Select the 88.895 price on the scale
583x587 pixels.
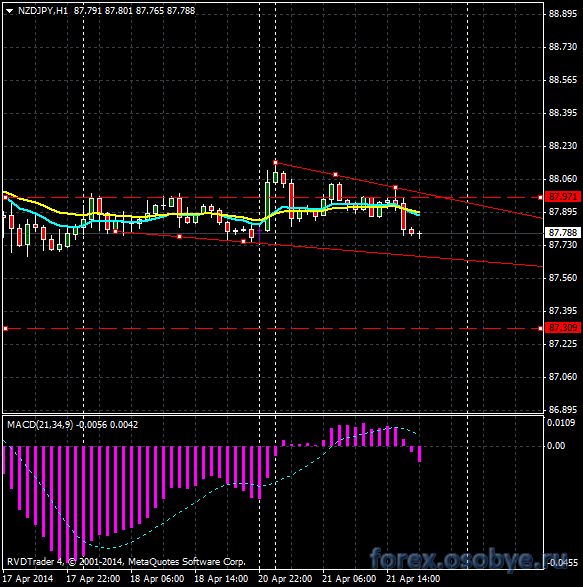pyautogui.click(x=563, y=14)
